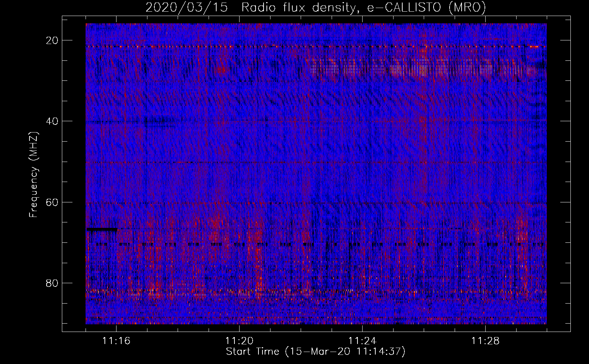Click the 20 frequency tick label
The height and width of the screenshot is (364, 589).
[x=52, y=40]
